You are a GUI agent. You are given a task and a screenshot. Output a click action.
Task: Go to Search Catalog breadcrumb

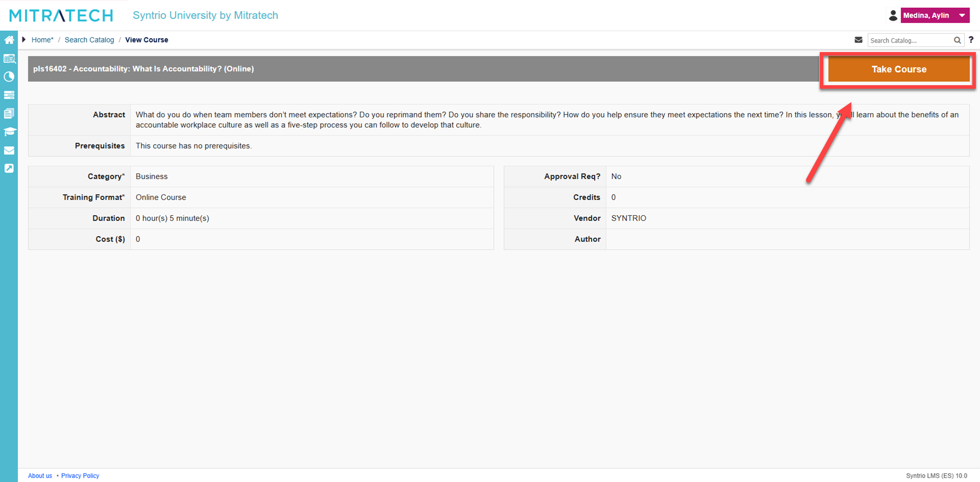tap(89, 40)
